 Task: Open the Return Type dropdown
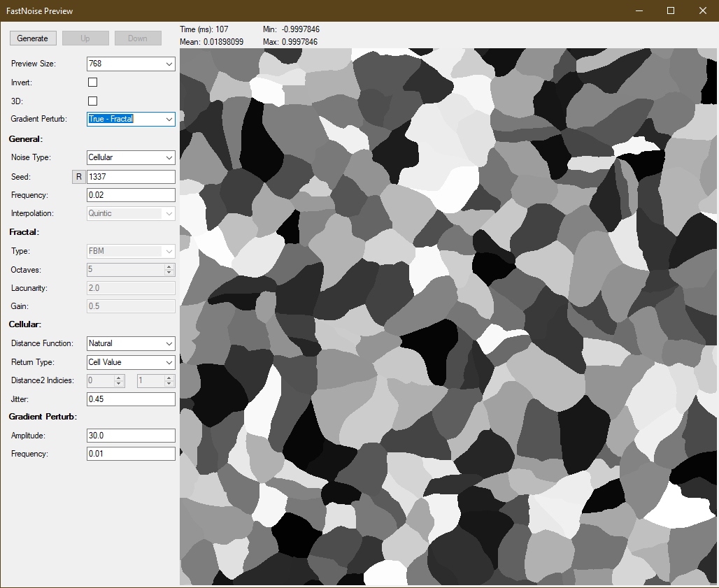tap(131, 362)
